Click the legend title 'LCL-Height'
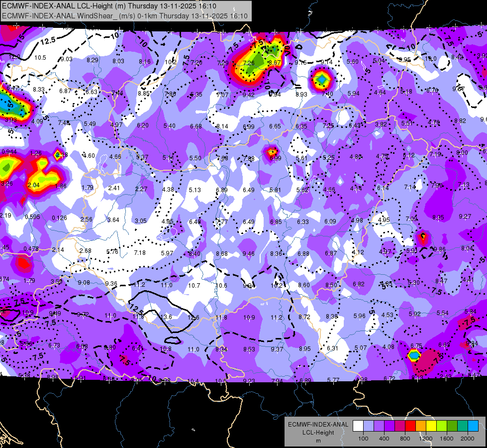The image size is (487, 448). click(x=318, y=433)
